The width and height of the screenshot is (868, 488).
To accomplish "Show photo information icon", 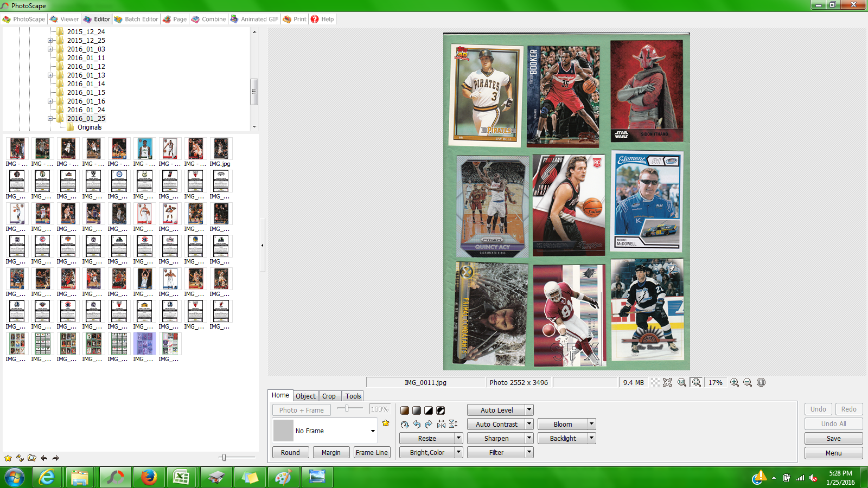I will [x=761, y=382].
